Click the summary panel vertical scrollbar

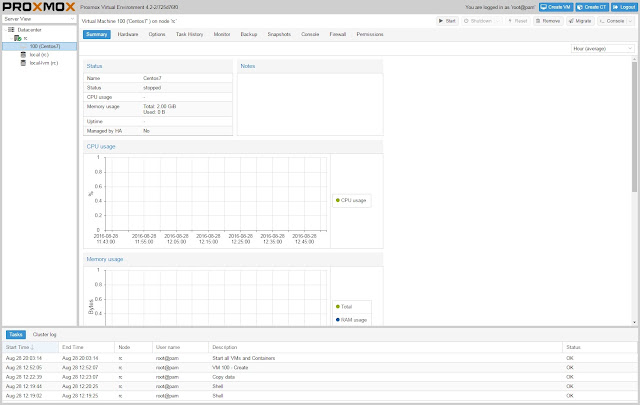tap(634, 127)
